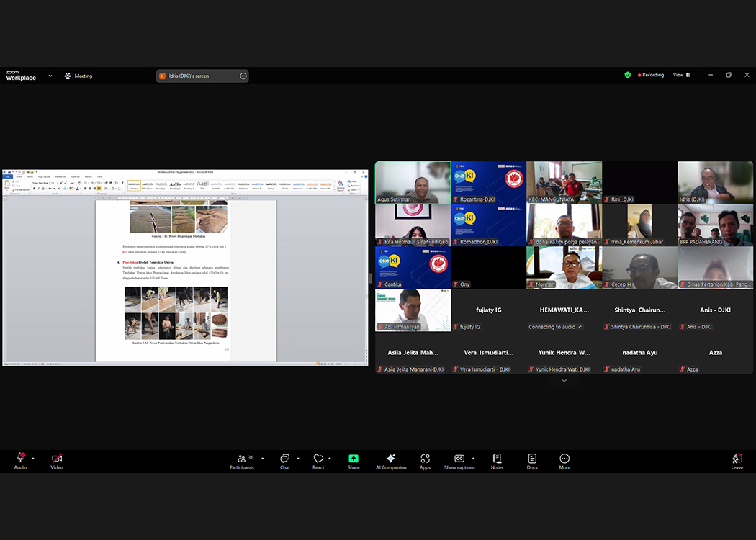Screen dimensions: 756x540
Task: Open the Meeting tab
Action: 78,76
